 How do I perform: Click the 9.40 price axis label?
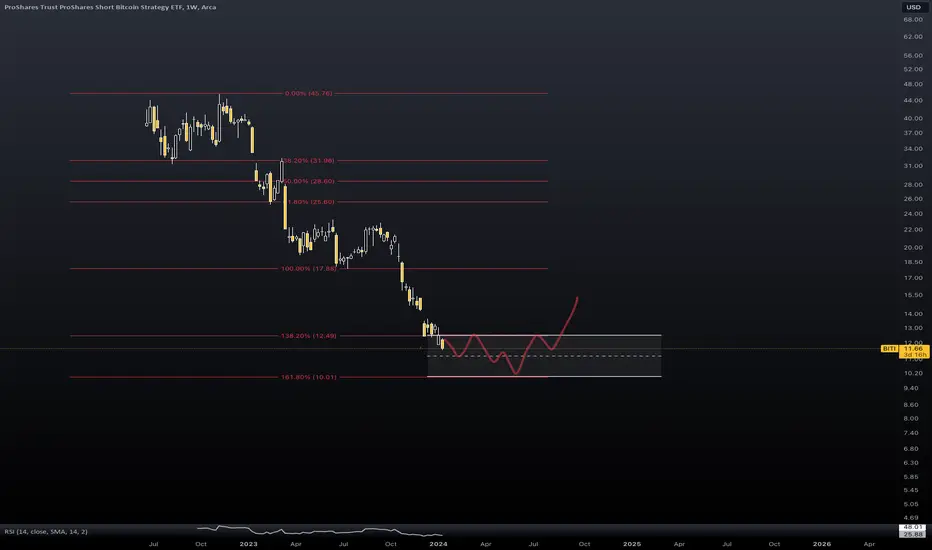pyautogui.click(x=911, y=388)
